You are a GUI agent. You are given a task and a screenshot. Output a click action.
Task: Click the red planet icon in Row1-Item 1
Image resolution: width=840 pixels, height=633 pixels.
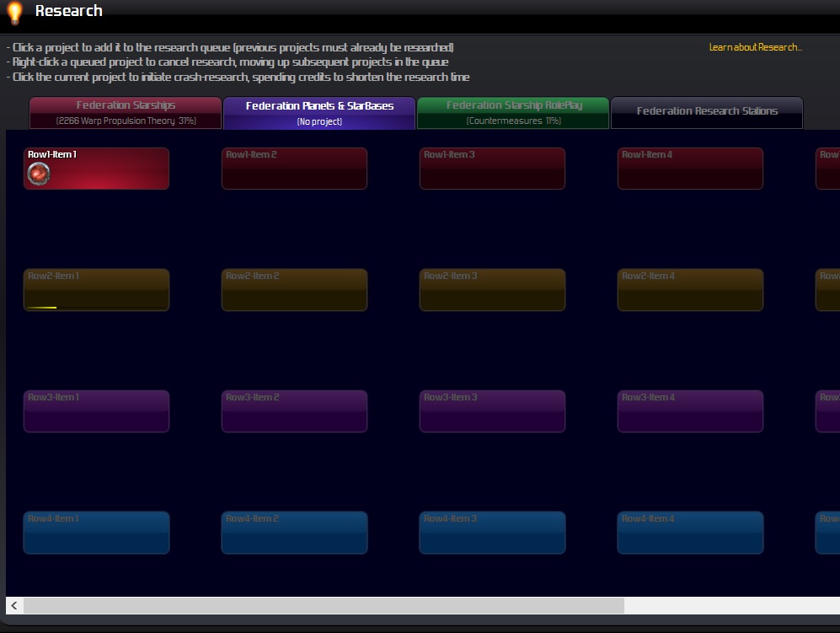point(39,174)
